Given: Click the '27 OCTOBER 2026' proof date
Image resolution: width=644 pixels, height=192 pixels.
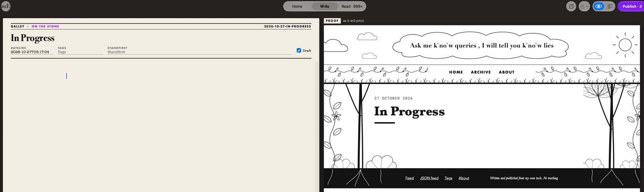Looking at the screenshot, I should 393,98.
